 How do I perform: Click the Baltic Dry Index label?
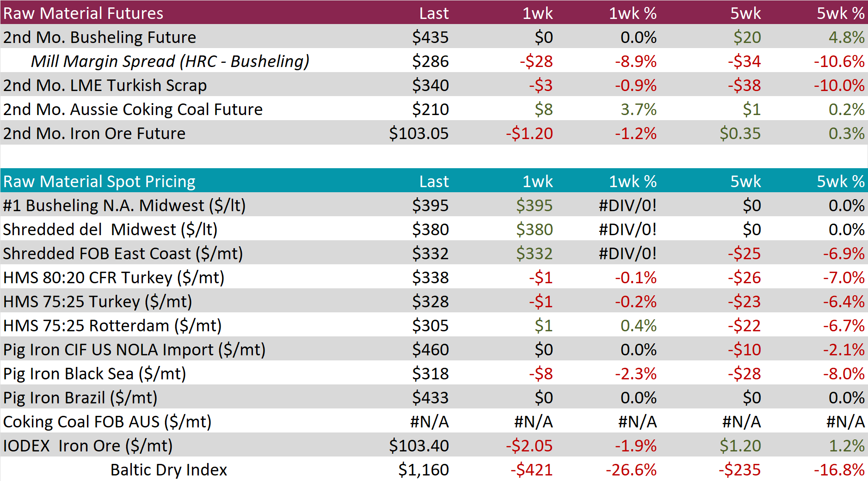169,469
